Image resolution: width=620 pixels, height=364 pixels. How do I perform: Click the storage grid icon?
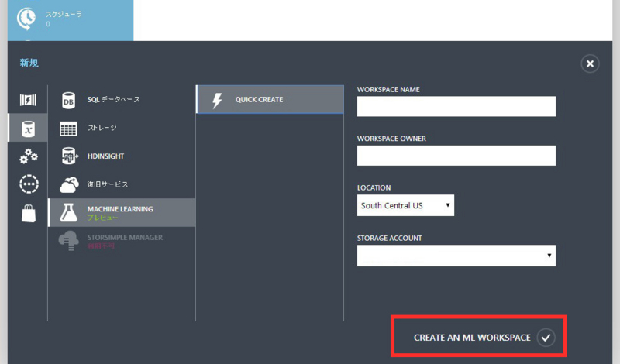click(68, 129)
